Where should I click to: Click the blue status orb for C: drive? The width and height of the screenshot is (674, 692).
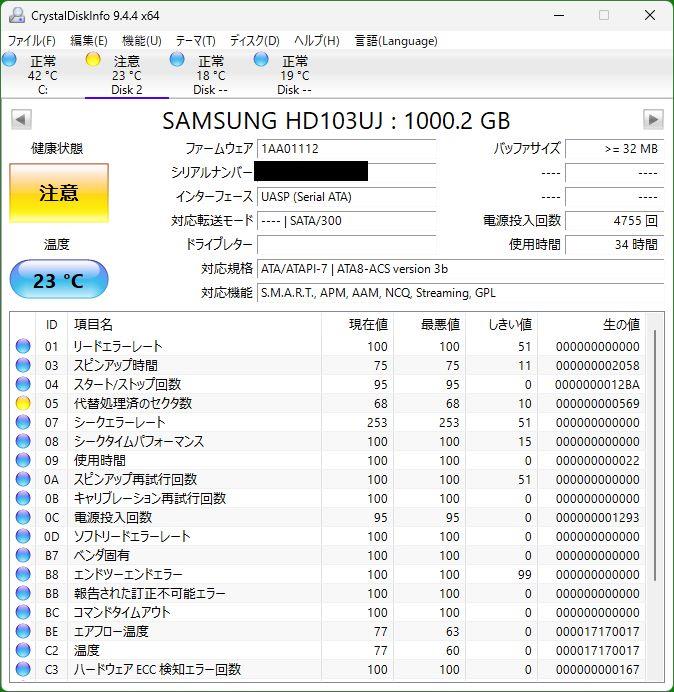[9, 59]
